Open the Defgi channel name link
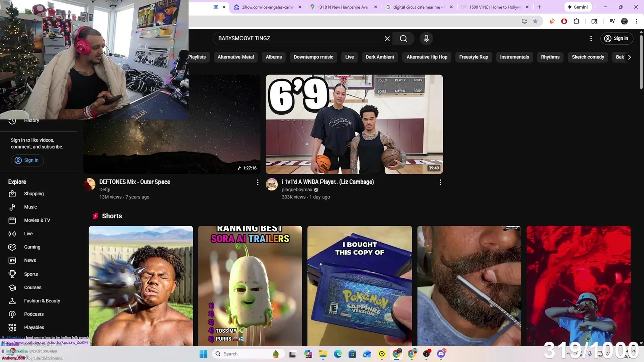Viewport: 644px width, 362px height. 105,190
